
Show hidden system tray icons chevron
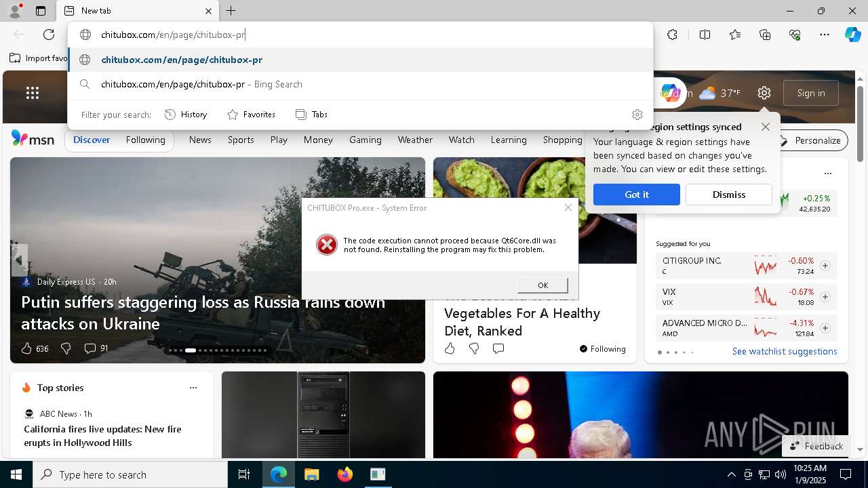tap(731, 474)
